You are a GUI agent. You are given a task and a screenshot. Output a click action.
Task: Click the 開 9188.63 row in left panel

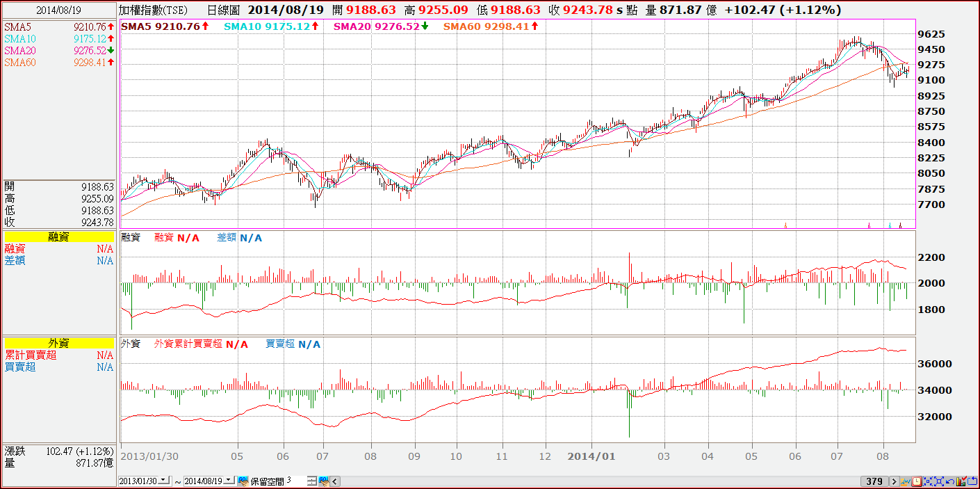[59, 187]
